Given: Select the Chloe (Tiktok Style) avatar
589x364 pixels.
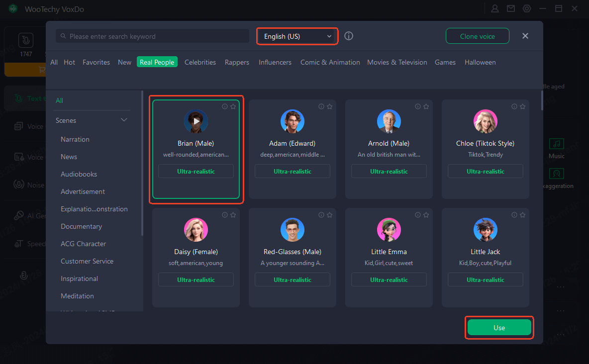Looking at the screenshot, I should 486,121.
